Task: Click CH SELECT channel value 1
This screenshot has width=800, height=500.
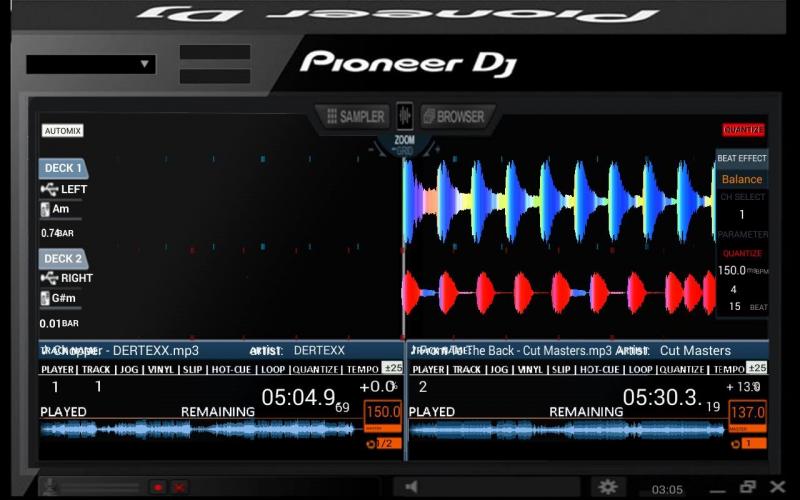Action: coord(742,215)
